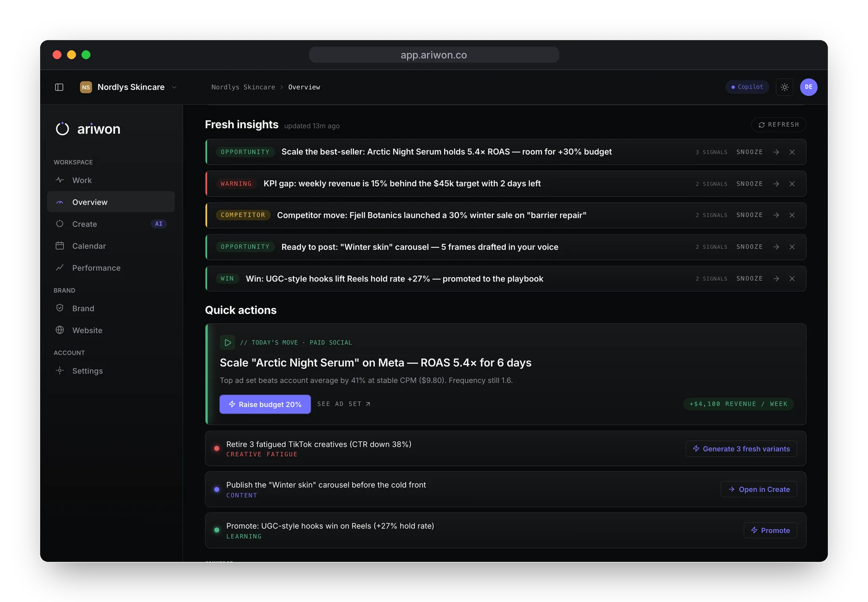Image resolution: width=868 pixels, height=602 pixels.
Task: Click the Overview breadcrumb item
Action: (x=304, y=87)
